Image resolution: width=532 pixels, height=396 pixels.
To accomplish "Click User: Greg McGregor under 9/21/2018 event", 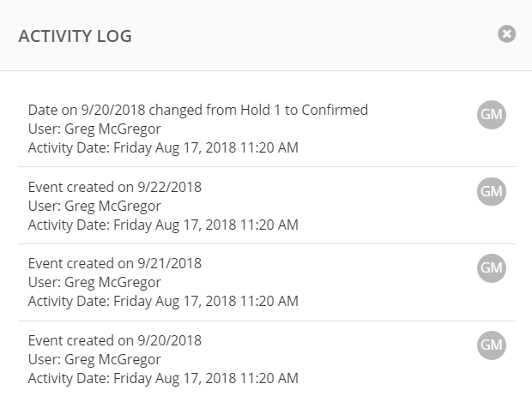I will [x=94, y=282].
